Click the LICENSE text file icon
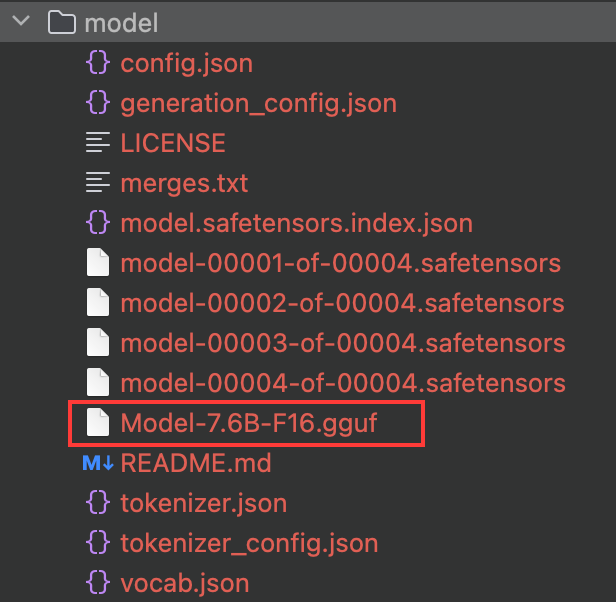The height and width of the screenshot is (602, 616). (x=97, y=143)
